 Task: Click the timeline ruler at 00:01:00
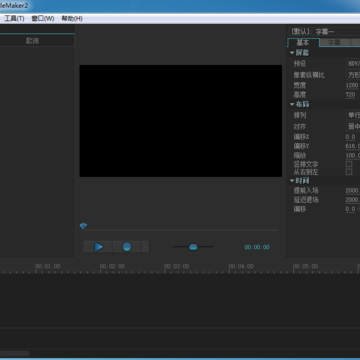point(48,266)
